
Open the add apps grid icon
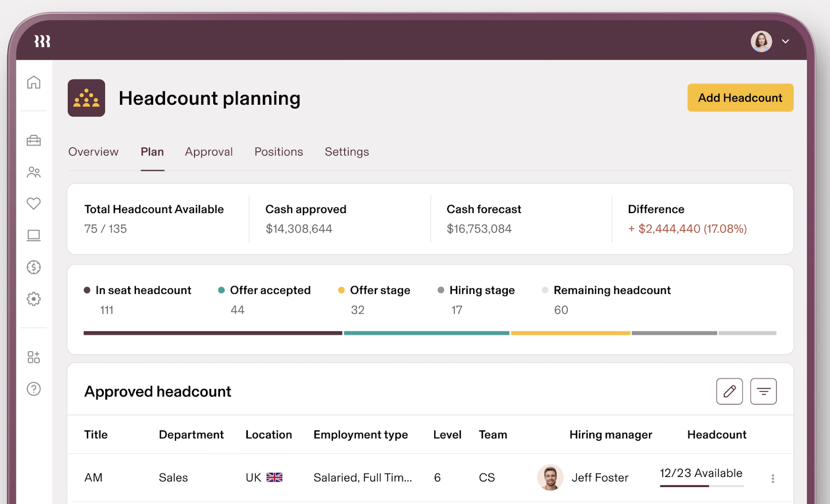point(34,357)
